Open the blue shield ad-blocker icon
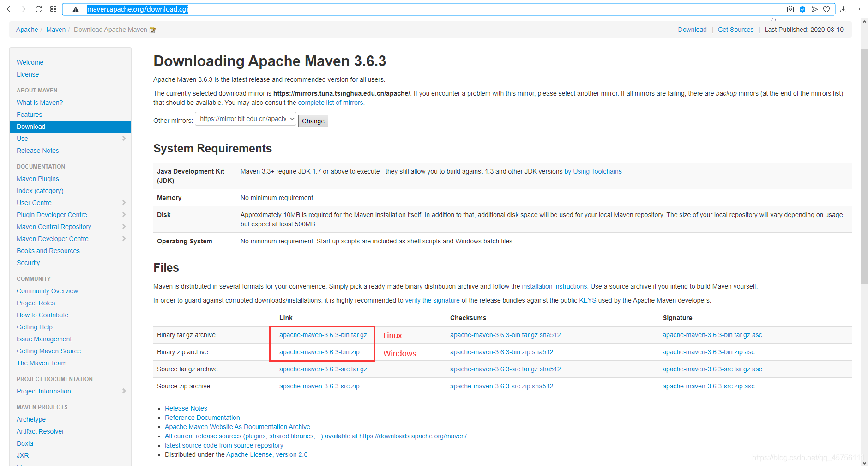Viewport: 868px width, 466px height. [802, 9]
